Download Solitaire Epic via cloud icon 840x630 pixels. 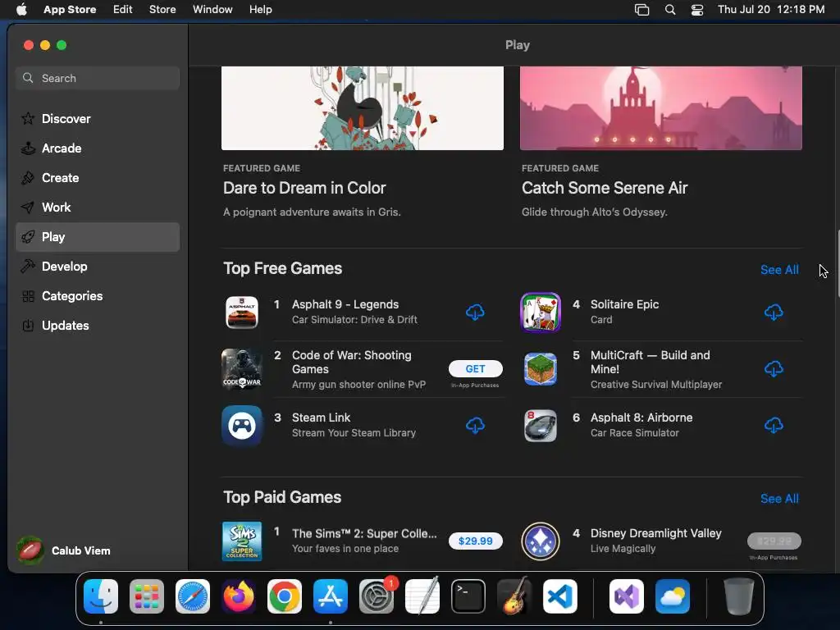[774, 312]
